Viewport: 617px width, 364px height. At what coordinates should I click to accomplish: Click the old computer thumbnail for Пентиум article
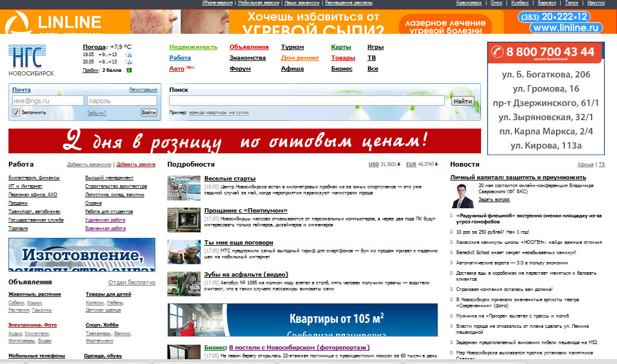[184, 220]
